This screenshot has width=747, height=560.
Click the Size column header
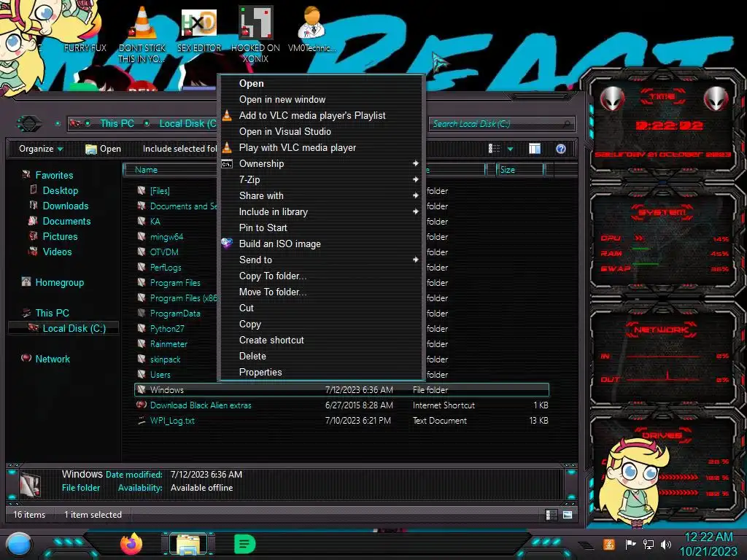point(519,169)
